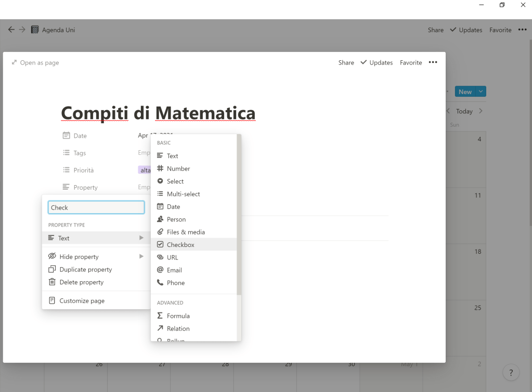The height and width of the screenshot is (392, 532).
Task: Click the Duplicate property icon
Action: tap(52, 269)
